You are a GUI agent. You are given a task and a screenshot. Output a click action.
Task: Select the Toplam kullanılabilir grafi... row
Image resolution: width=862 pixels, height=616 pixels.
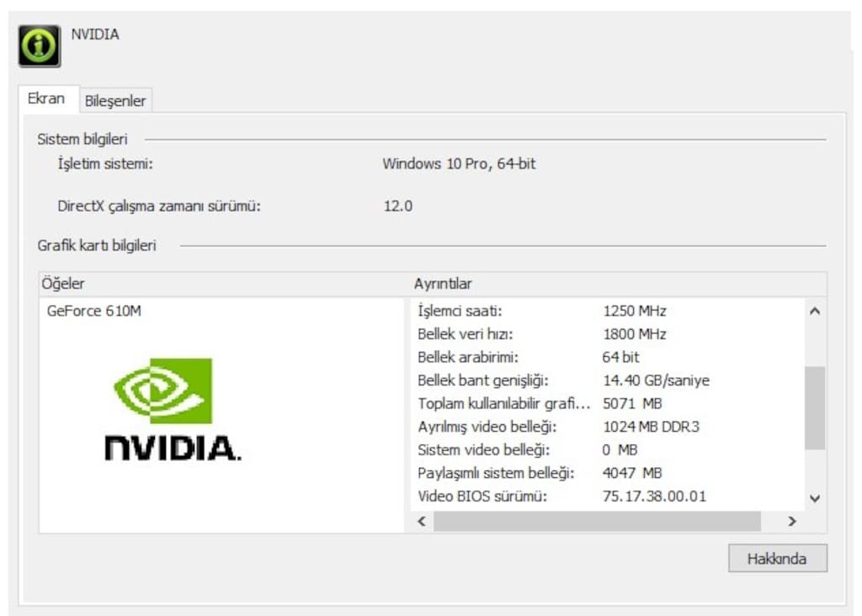click(608, 403)
